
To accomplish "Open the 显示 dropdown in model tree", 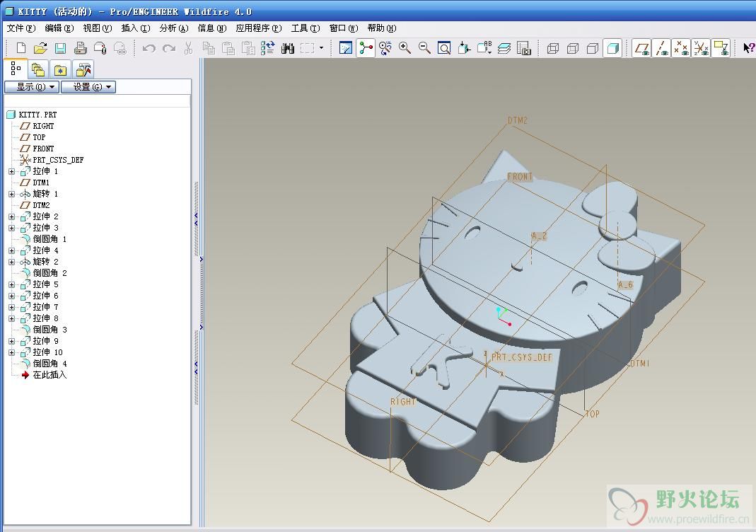I will (32, 87).
